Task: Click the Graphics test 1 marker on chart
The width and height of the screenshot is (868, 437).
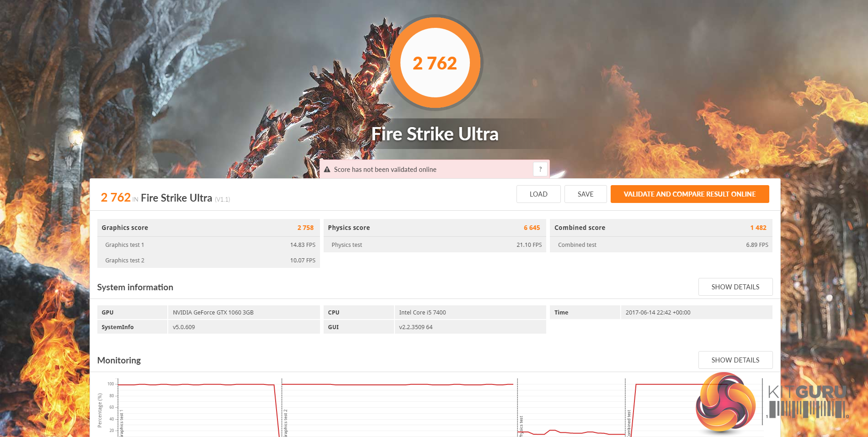Action: coord(122,423)
